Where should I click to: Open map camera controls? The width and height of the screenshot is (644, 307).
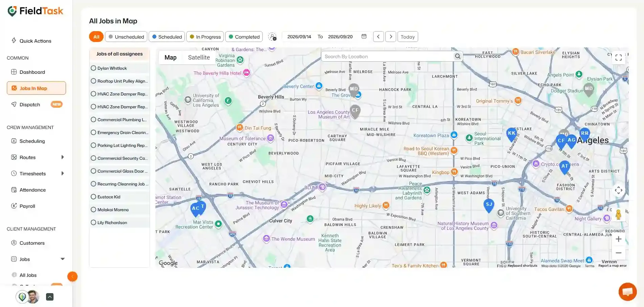coord(618,190)
